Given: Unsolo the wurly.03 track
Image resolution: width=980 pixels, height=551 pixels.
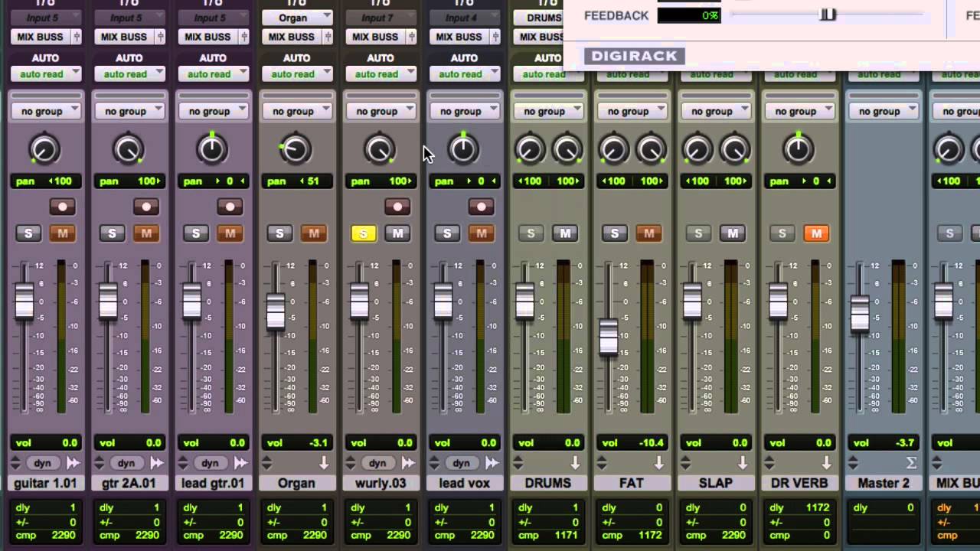Looking at the screenshot, I should point(364,233).
